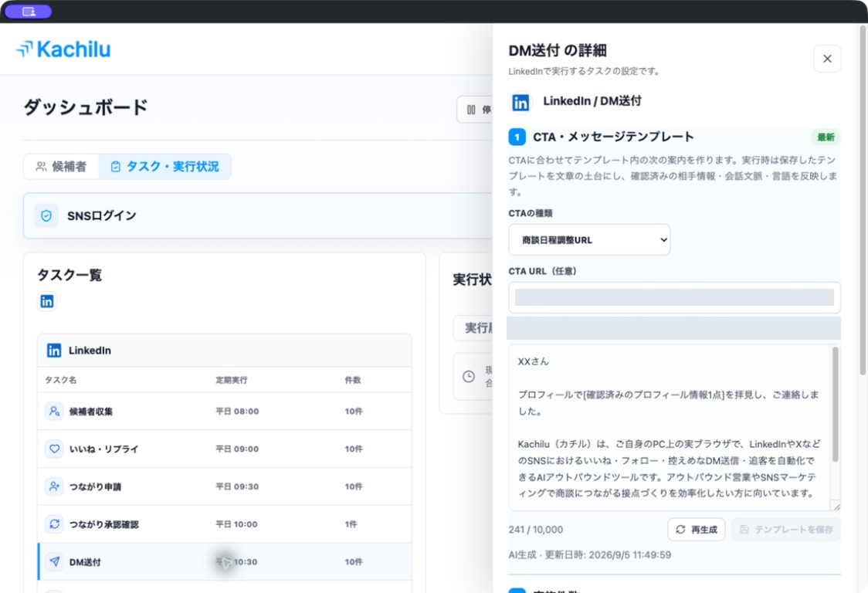Switch to タスク・実行状況 tab

(x=165, y=167)
